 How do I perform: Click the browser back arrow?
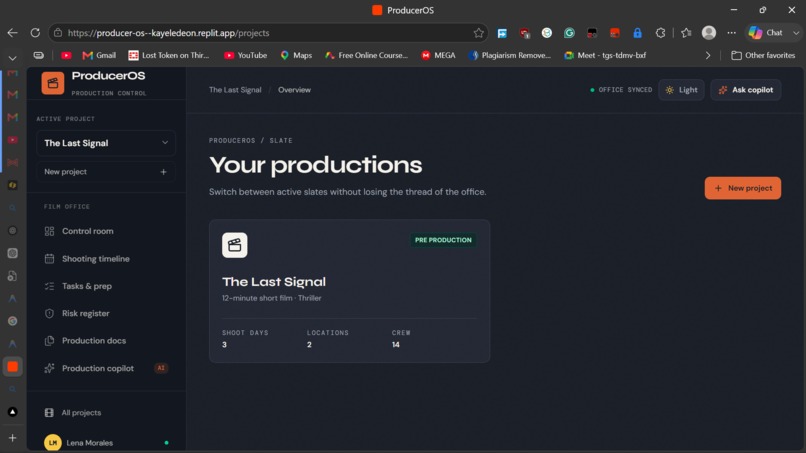pos(12,33)
